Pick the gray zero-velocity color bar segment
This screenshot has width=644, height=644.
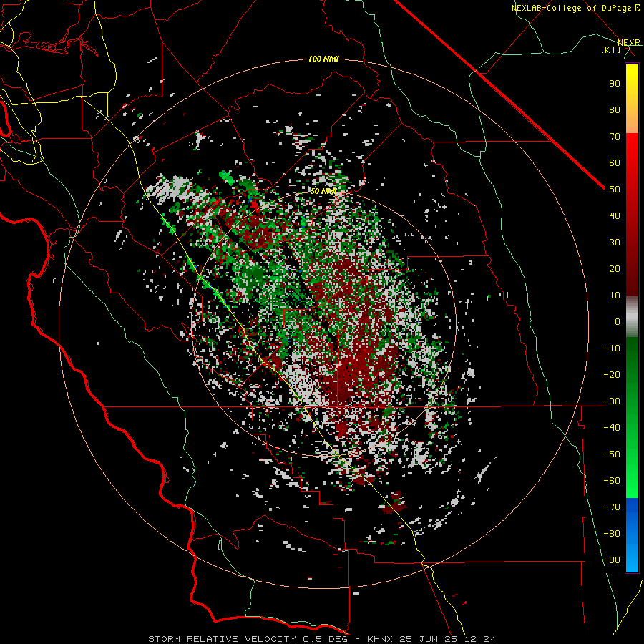[x=632, y=316]
